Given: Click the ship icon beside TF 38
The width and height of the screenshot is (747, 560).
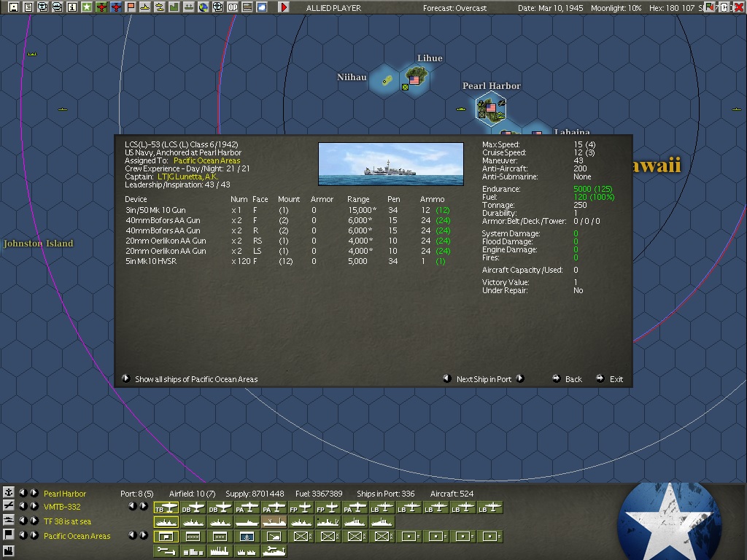Looking at the screenshot, I should pyautogui.click(x=9, y=520).
